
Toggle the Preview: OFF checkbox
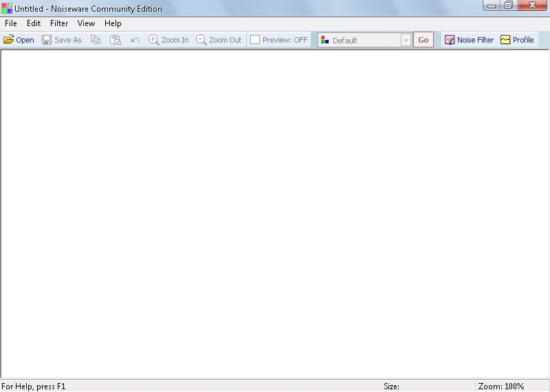click(255, 40)
